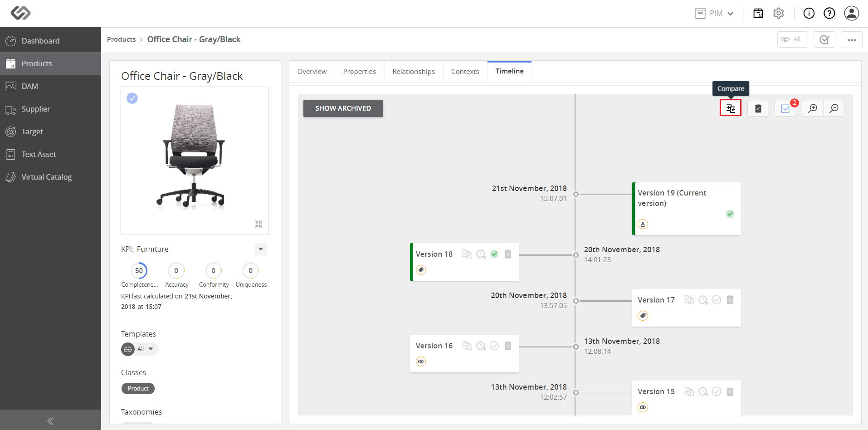Click the Version 18 restore clock icon
The height and width of the screenshot is (430, 868).
[x=481, y=254]
